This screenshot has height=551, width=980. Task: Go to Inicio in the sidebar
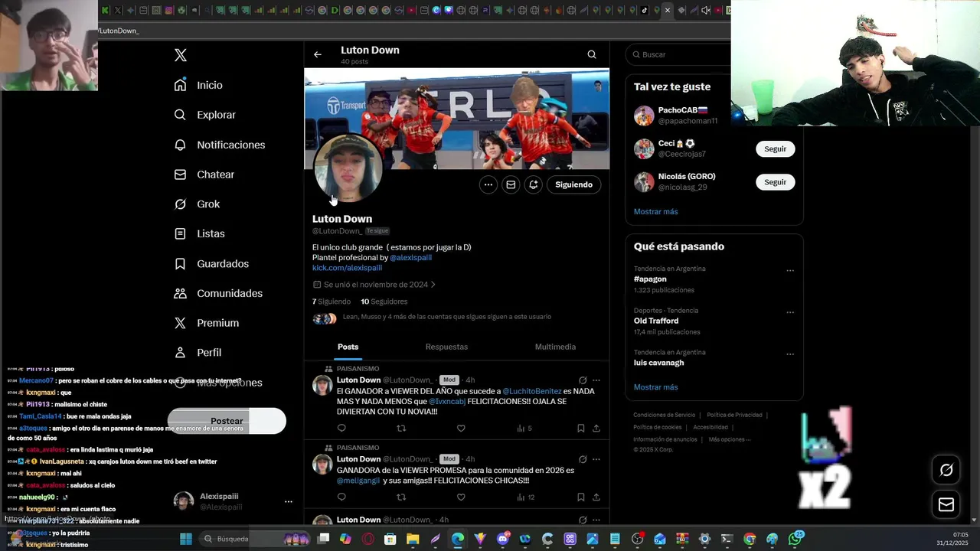click(x=198, y=85)
